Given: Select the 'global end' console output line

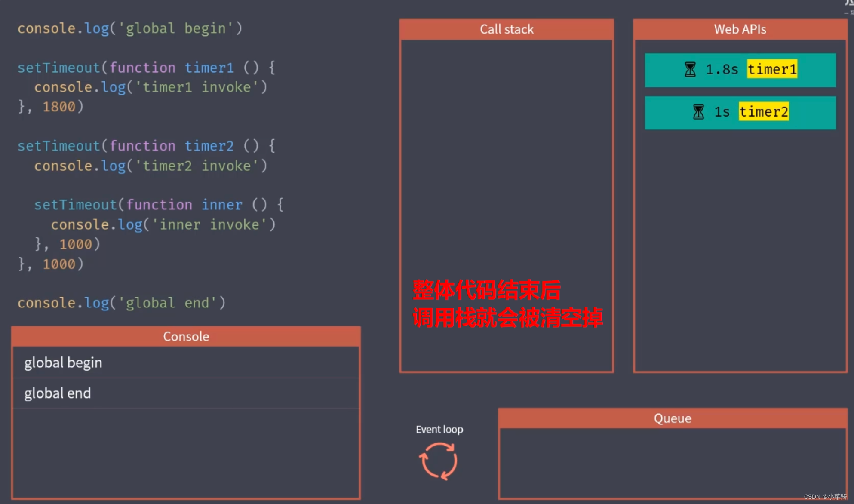Looking at the screenshot, I should pos(58,393).
